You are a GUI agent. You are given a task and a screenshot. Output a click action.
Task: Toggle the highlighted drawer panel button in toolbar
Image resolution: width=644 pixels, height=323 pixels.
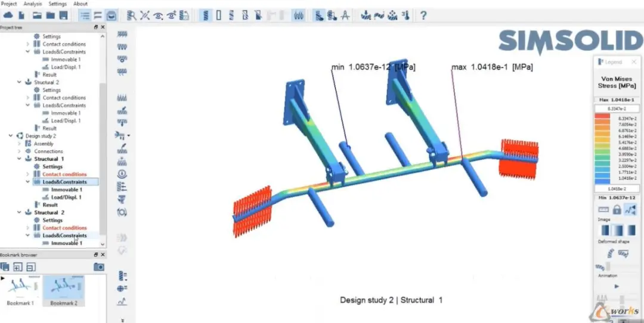point(111,15)
